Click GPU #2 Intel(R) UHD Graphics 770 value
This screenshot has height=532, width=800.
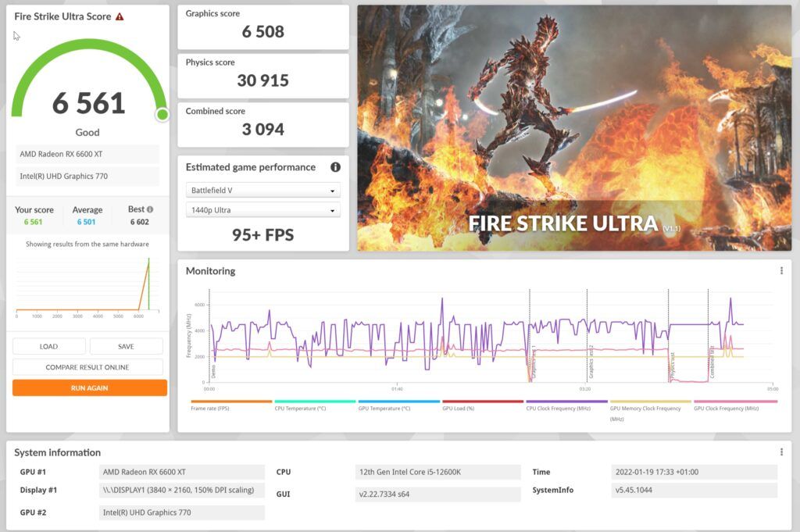tap(181, 512)
